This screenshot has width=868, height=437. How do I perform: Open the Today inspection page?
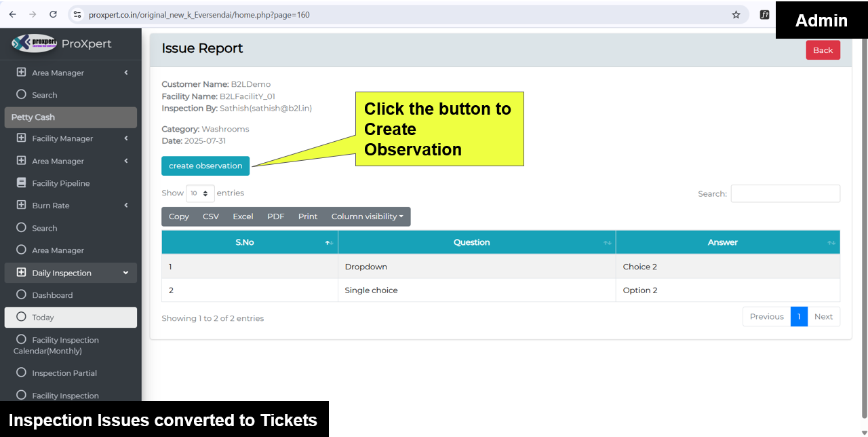43,318
